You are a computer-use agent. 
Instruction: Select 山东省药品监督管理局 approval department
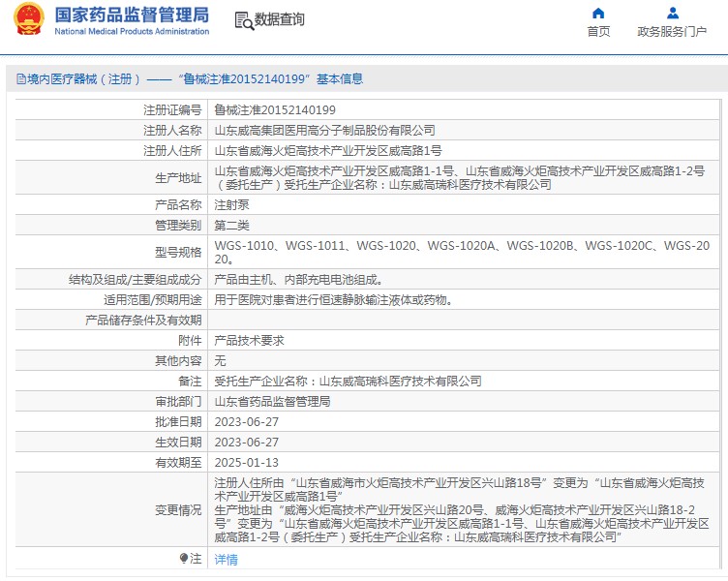pos(273,402)
